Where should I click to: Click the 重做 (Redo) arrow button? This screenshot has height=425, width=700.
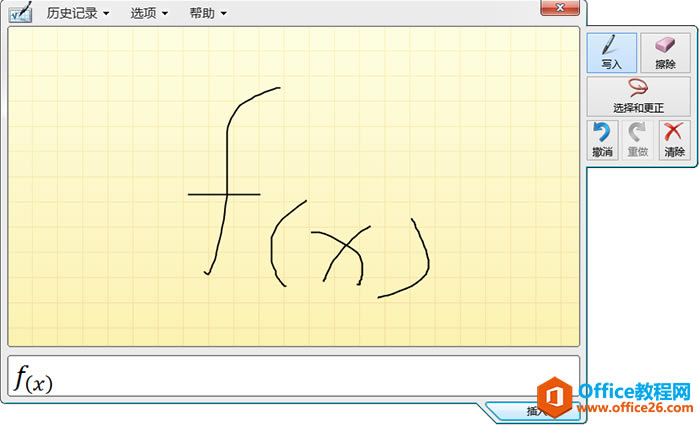click(638, 140)
